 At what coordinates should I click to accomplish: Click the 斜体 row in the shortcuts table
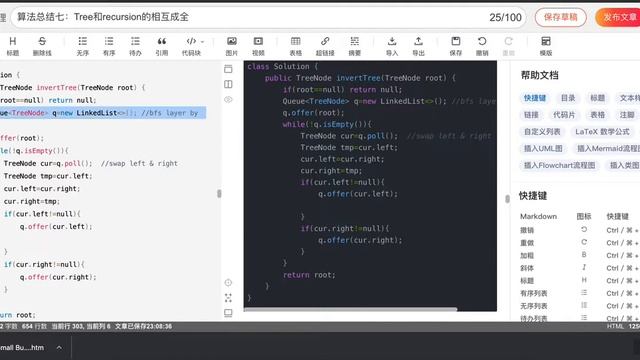[580, 268]
